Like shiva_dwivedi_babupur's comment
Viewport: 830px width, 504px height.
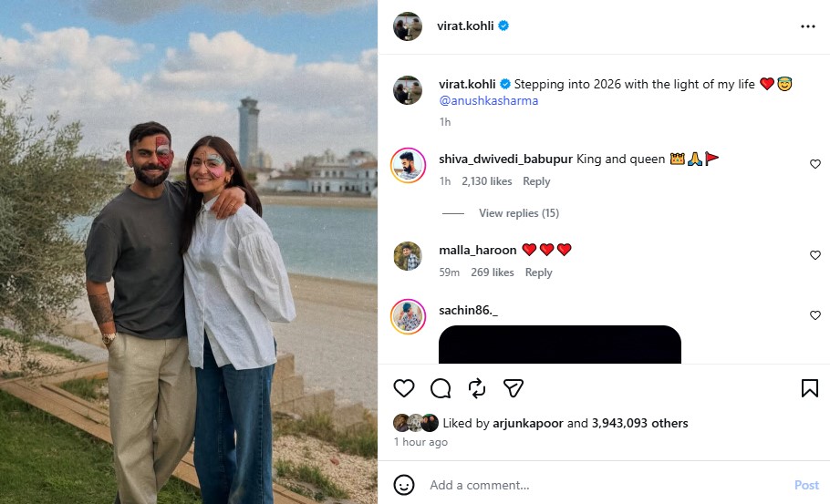click(815, 165)
